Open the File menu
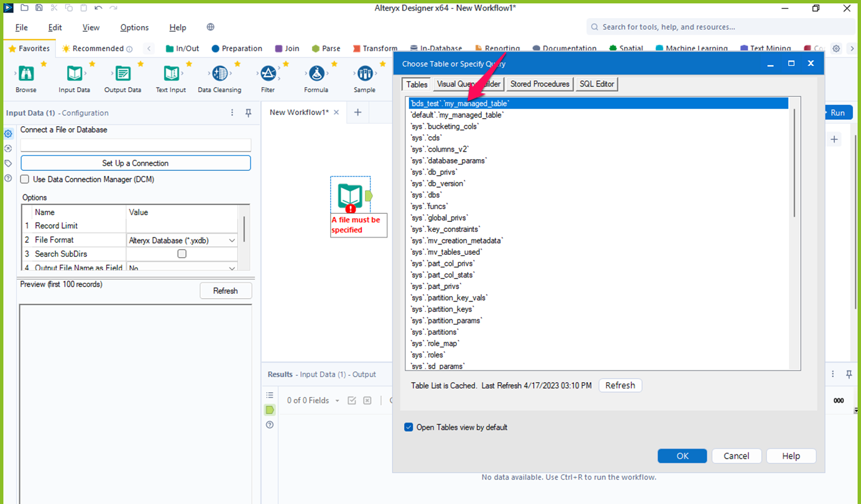861x504 pixels. pyautogui.click(x=22, y=27)
